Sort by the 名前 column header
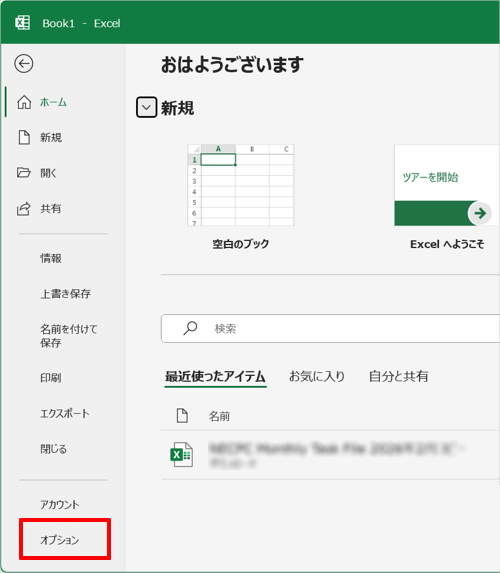500x573 pixels. pos(219,416)
